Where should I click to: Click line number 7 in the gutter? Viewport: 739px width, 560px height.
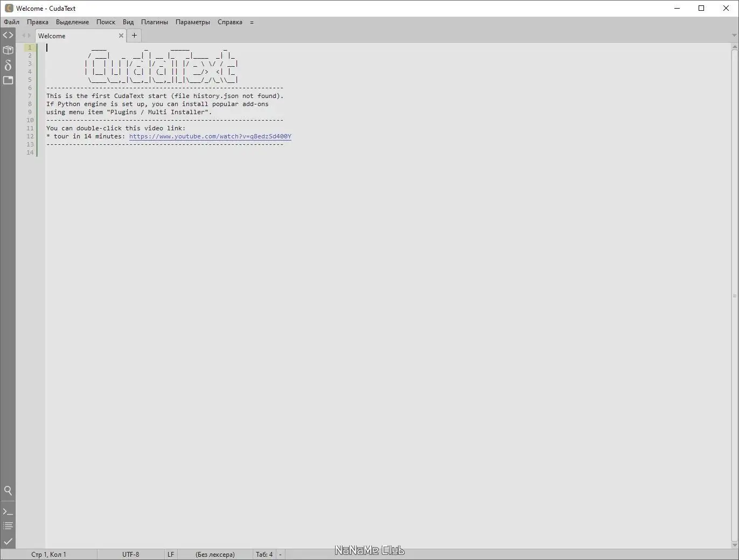point(30,96)
